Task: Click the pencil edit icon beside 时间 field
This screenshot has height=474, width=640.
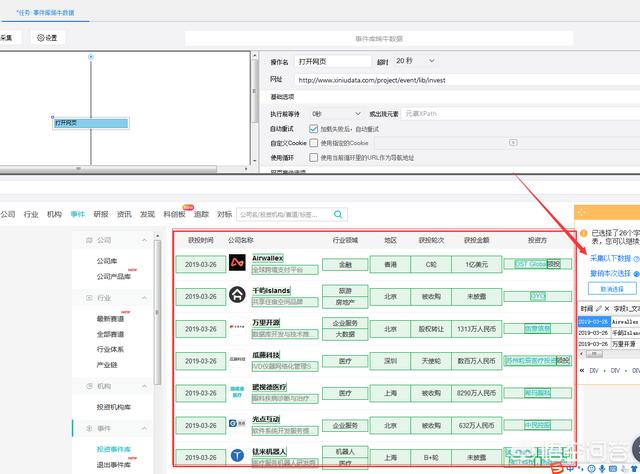Action: coord(598,309)
